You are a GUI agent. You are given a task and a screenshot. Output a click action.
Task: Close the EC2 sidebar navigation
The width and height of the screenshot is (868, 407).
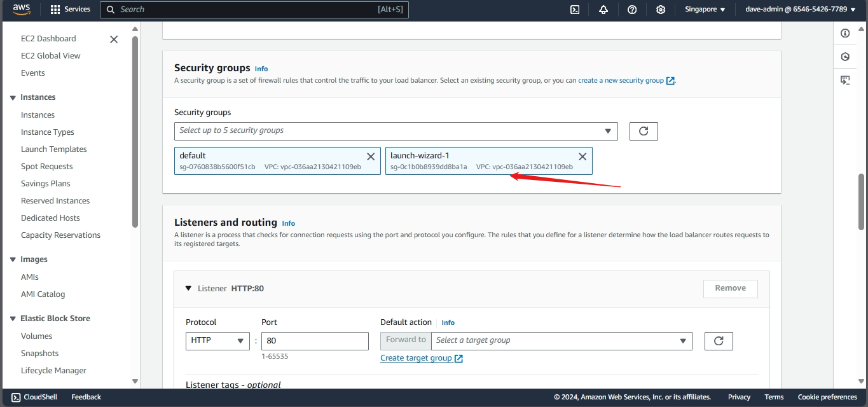pos(114,39)
